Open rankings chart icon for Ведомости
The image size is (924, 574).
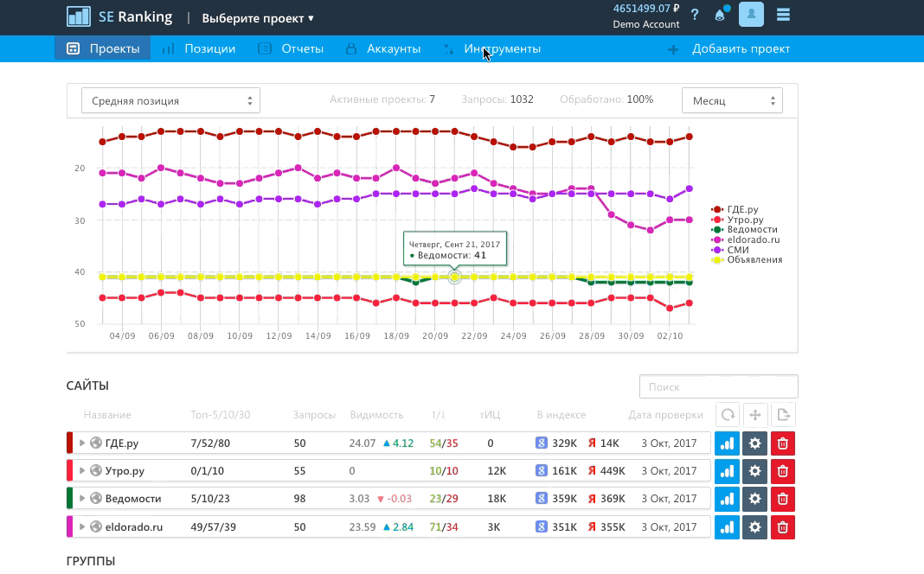click(x=727, y=499)
